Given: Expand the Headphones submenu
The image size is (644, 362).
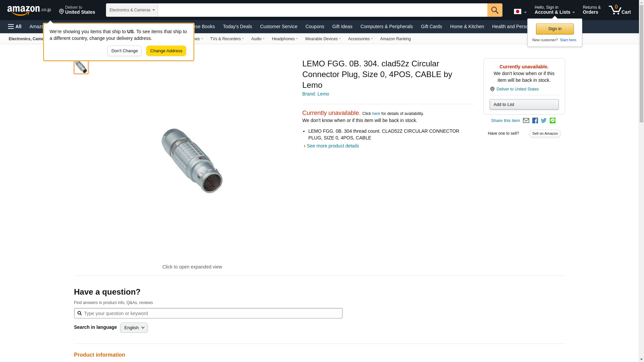Looking at the screenshot, I should click(x=285, y=39).
